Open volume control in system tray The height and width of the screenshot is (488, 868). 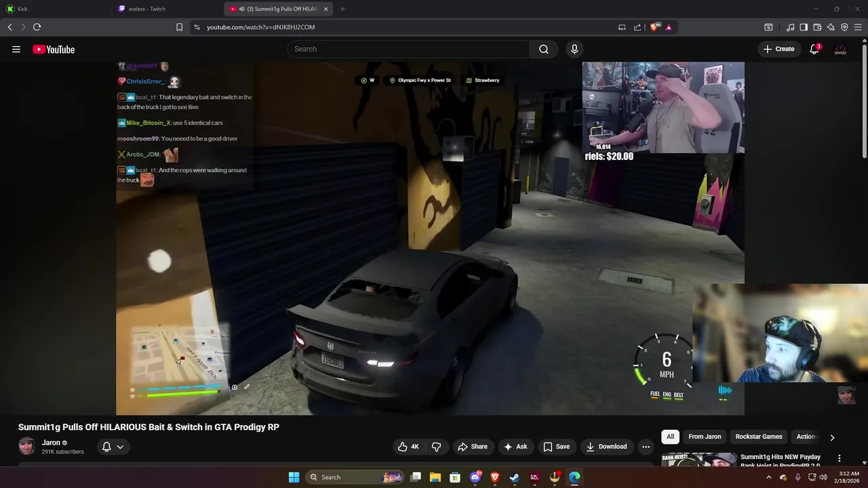coord(823,477)
